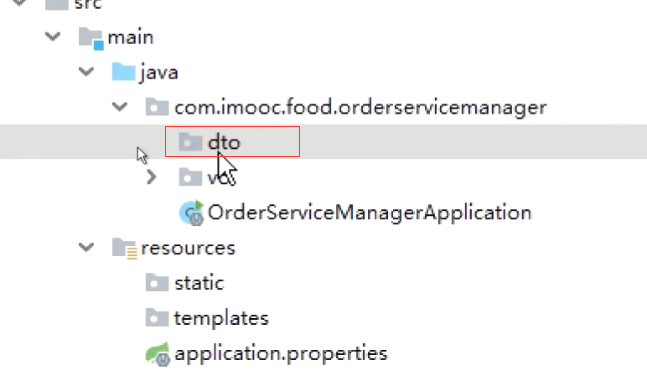Expand the vo package chevron
Viewport: 647px width, 375px height.
pos(151,177)
